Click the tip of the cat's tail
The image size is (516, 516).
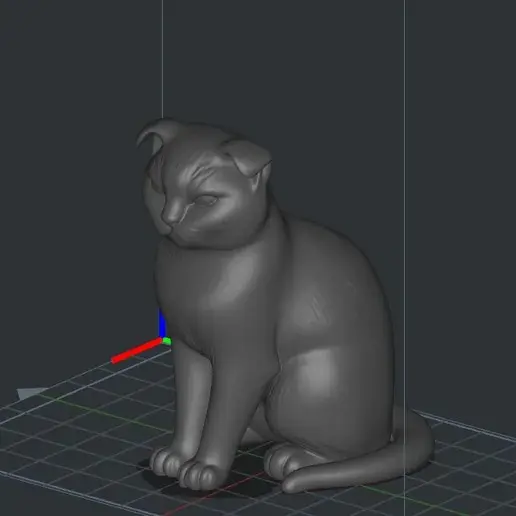tap(293, 483)
